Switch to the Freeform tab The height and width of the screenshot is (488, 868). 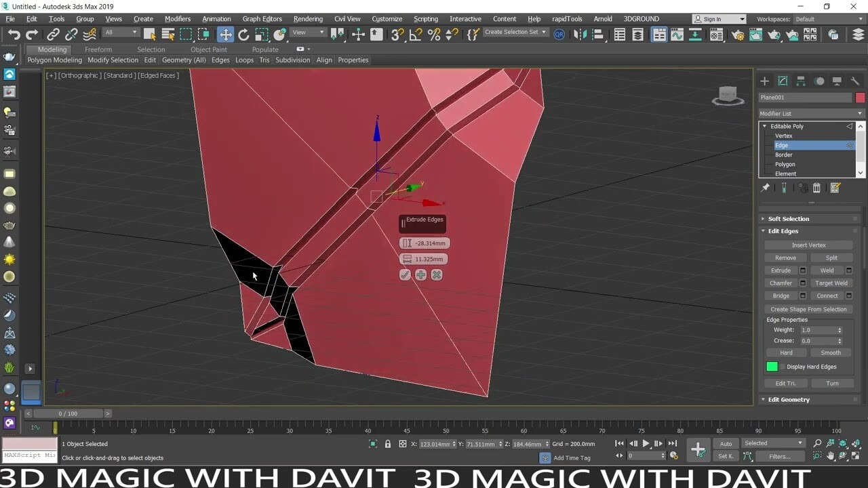coord(99,49)
